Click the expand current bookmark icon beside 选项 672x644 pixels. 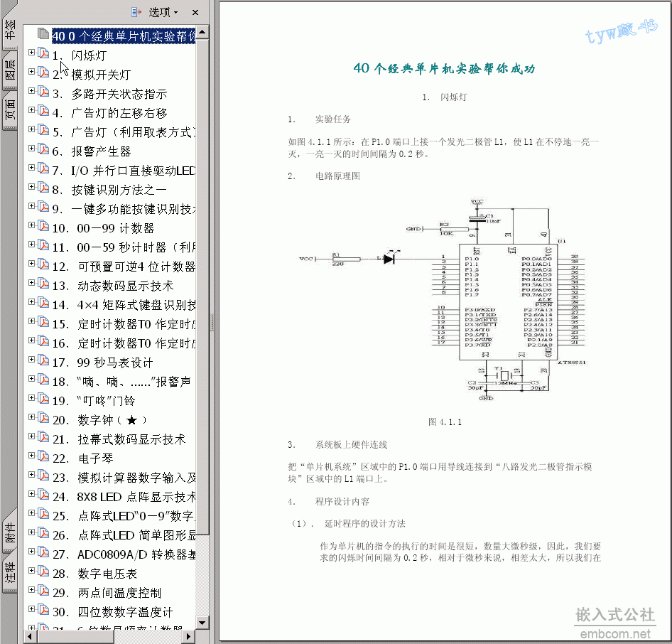point(138,12)
